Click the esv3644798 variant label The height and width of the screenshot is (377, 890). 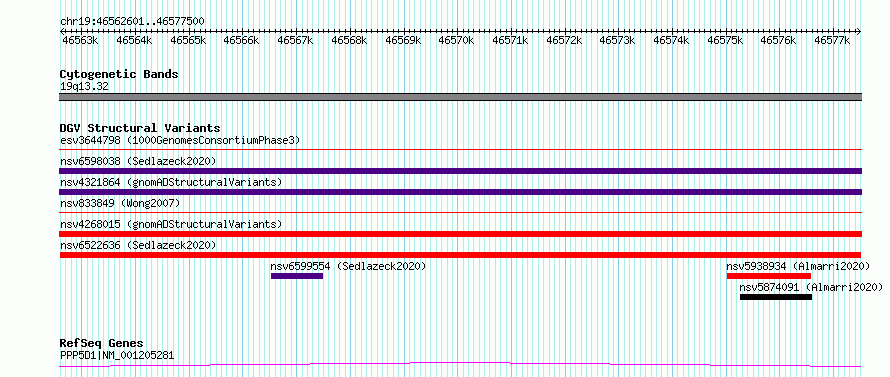tap(179, 140)
